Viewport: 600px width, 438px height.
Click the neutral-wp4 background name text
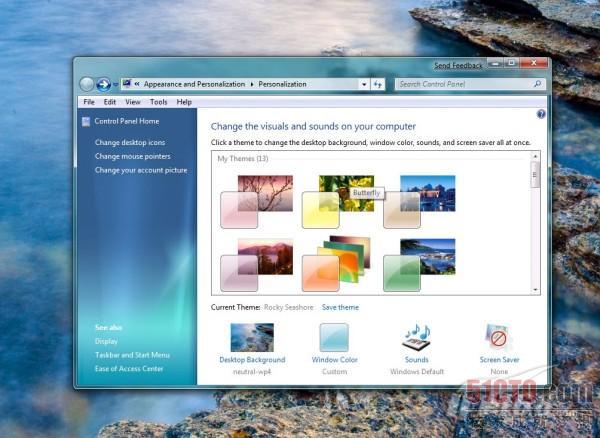click(252, 371)
